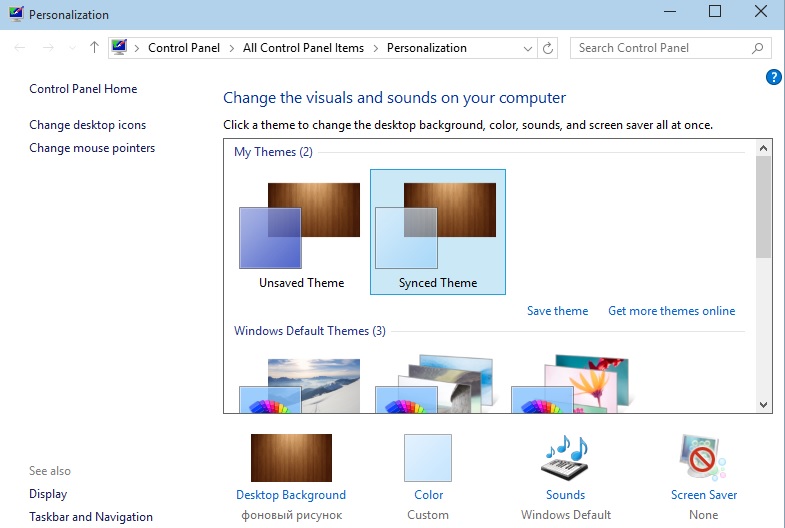The width and height of the screenshot is (785, 528).
Task: Maximize the Personalization window
Action: 715,12
